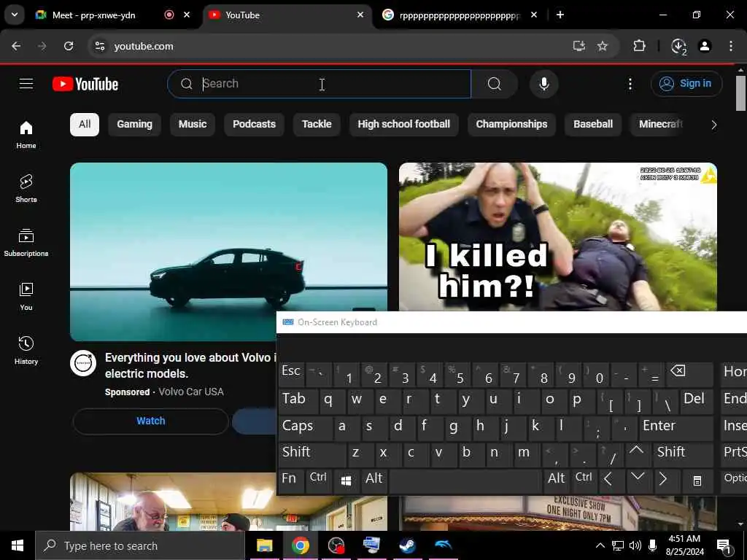The width and height of the screenshot is (747, 560).
Task: Toggle left Ctrl key on On-Screen Keyboard
Action: (x=319, y=480)
